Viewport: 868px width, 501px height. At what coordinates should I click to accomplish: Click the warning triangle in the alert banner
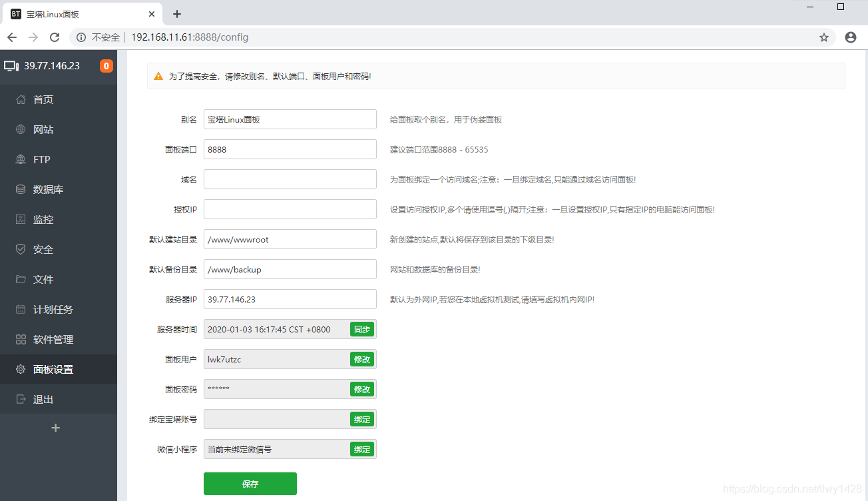[x=158, y=76]
